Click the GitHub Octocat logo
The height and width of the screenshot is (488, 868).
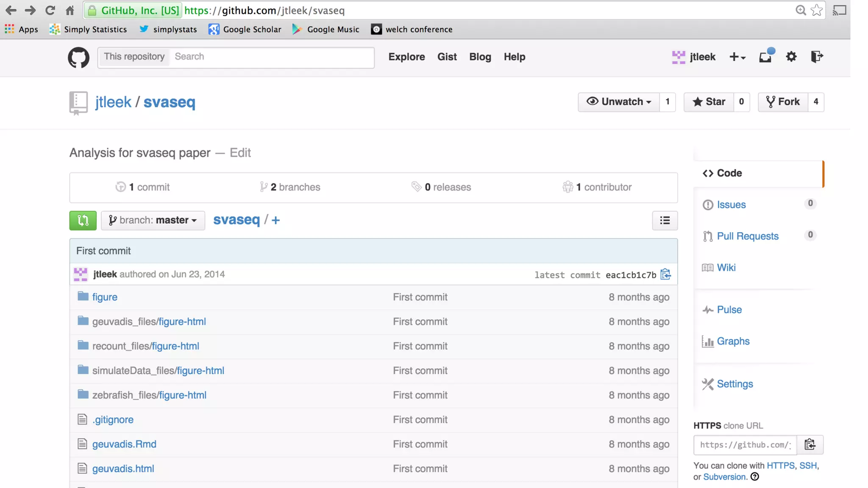pos(78,57)
